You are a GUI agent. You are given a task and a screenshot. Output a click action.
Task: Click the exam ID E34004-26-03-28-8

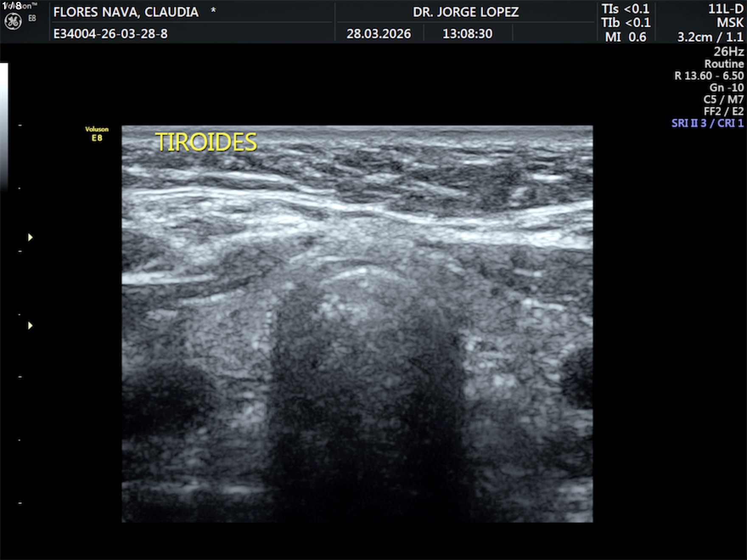click(x=110, y=34)
